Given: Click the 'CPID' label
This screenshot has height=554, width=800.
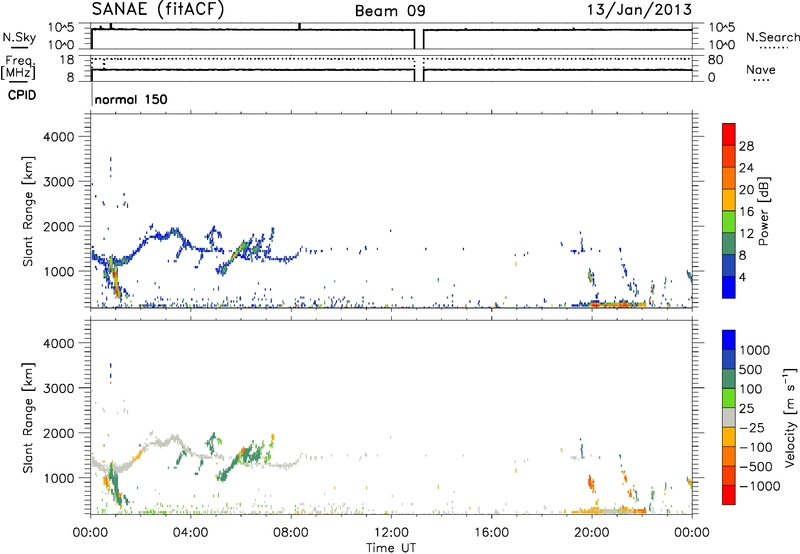Looking at the screenshot, I should point(22,95).
